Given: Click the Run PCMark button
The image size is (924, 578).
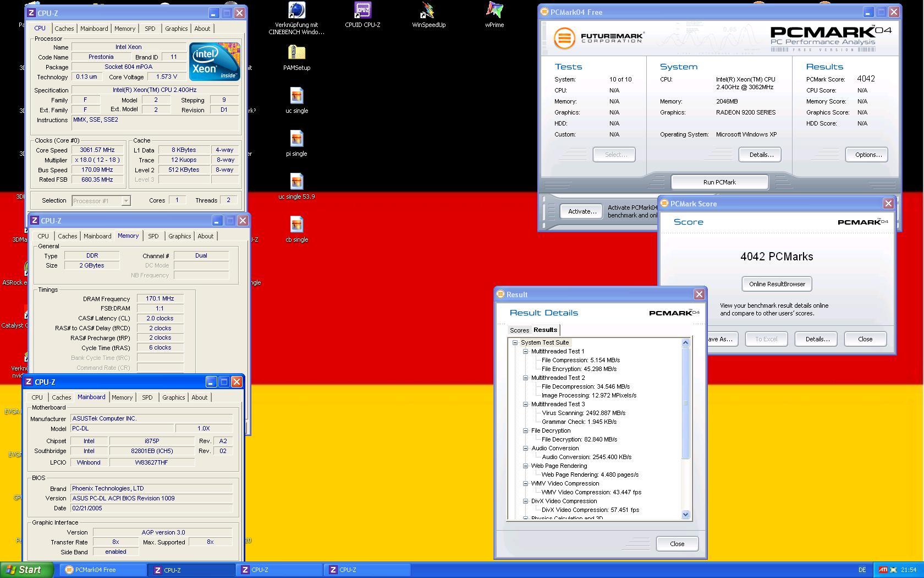Looking at the screenshot, I should (719, 182).
